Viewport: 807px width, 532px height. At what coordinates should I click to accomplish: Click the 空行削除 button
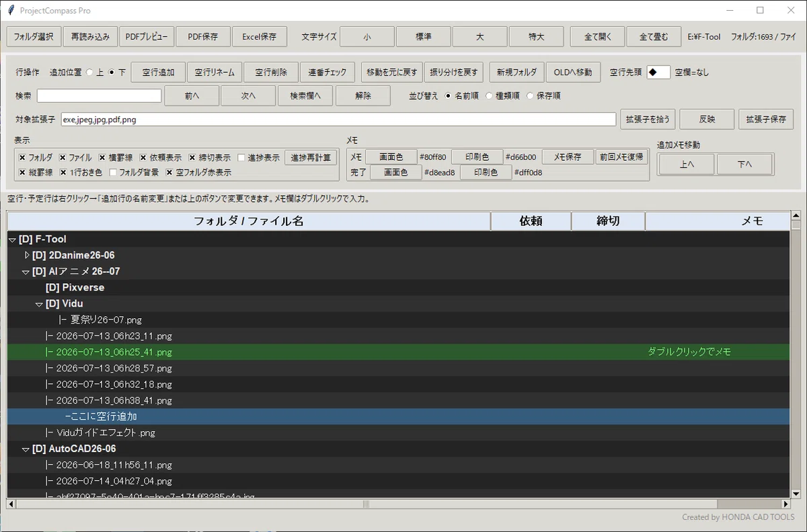pos(271,72)
